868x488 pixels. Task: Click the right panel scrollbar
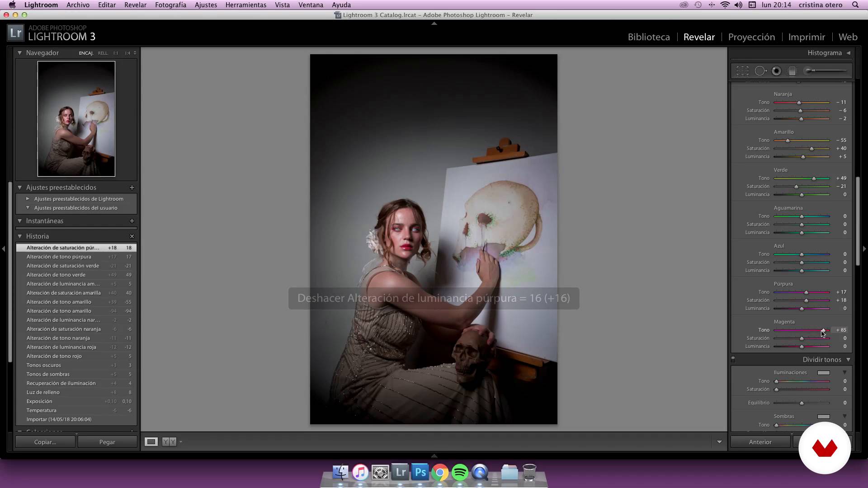tap(858, 221)
